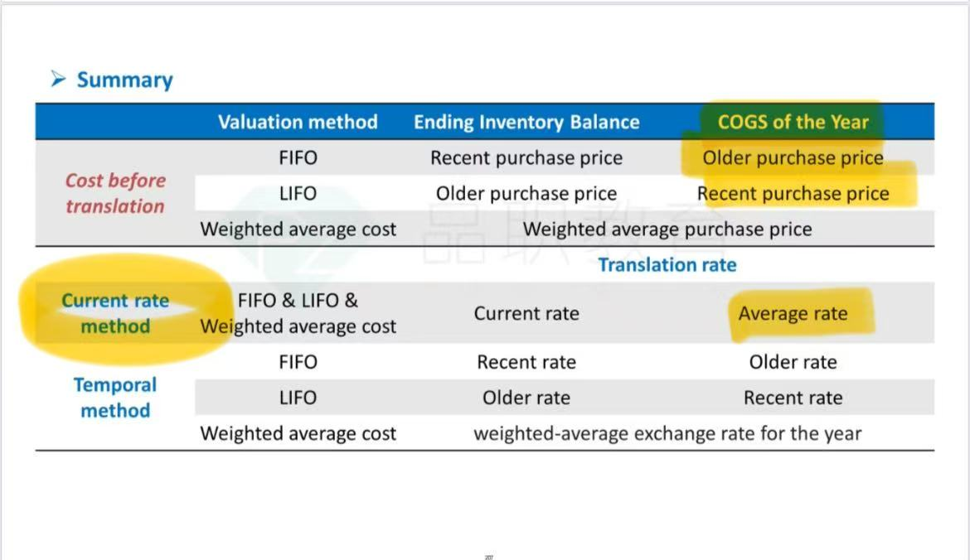Screen dimensions: 970x560
Task: Click the highlighted Current rate method label
Action: click(x=116, y=313)
